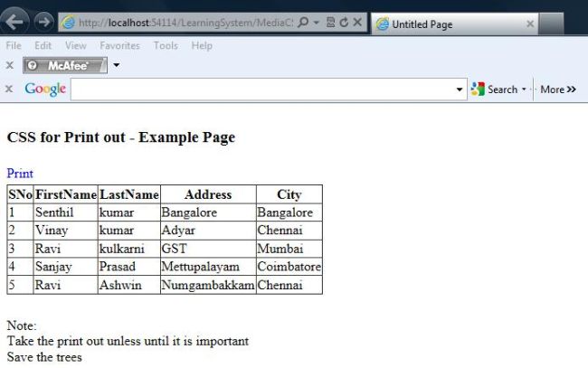Select the Senthil cell
The image size is (588, 368).
pyautogui.click(x=66, y=212)
